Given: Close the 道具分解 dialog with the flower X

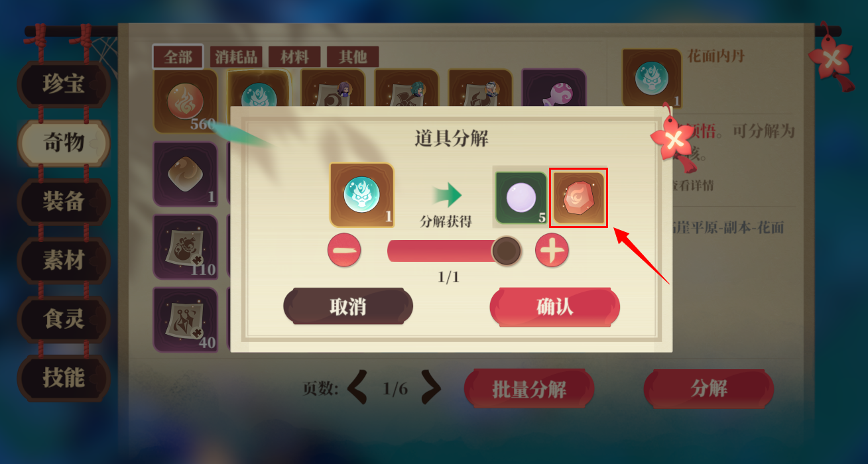Looking at the screenshot, I should [673, 139].
